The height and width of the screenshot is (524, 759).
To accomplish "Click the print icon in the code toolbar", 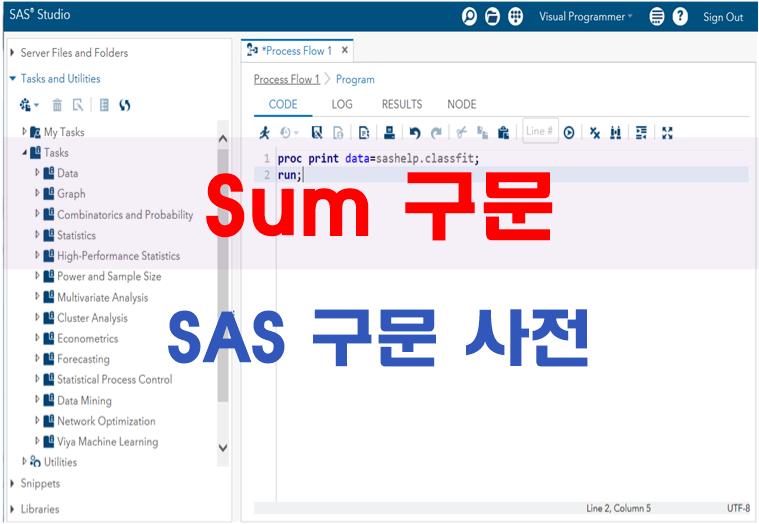I will (x=389, y=132).
